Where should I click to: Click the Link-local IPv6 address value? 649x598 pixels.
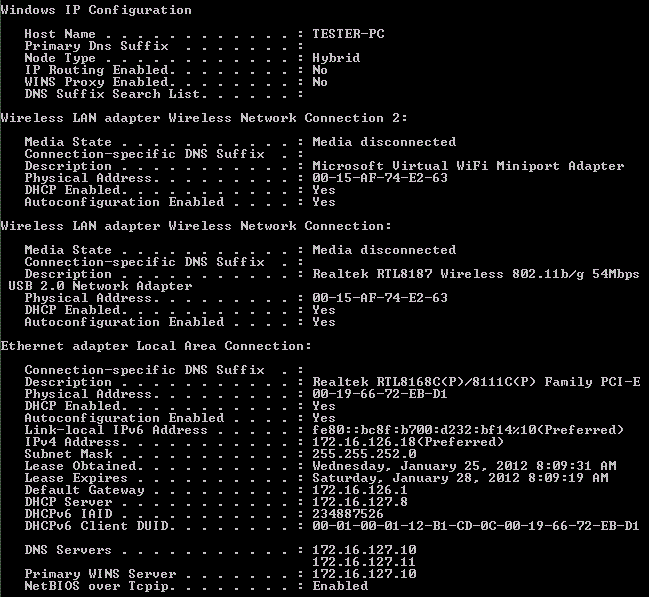coord(468,430)
